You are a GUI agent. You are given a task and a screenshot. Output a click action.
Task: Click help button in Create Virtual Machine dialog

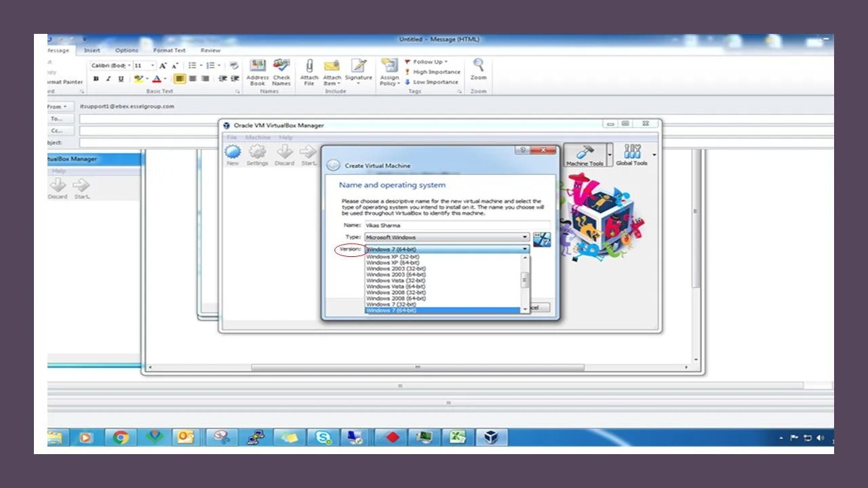point(522,150)
